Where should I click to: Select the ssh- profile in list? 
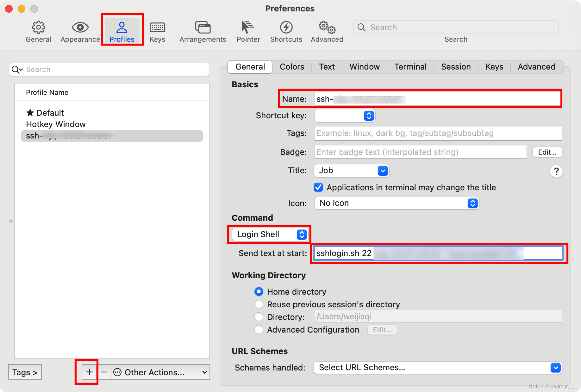[x=112, y=136]
